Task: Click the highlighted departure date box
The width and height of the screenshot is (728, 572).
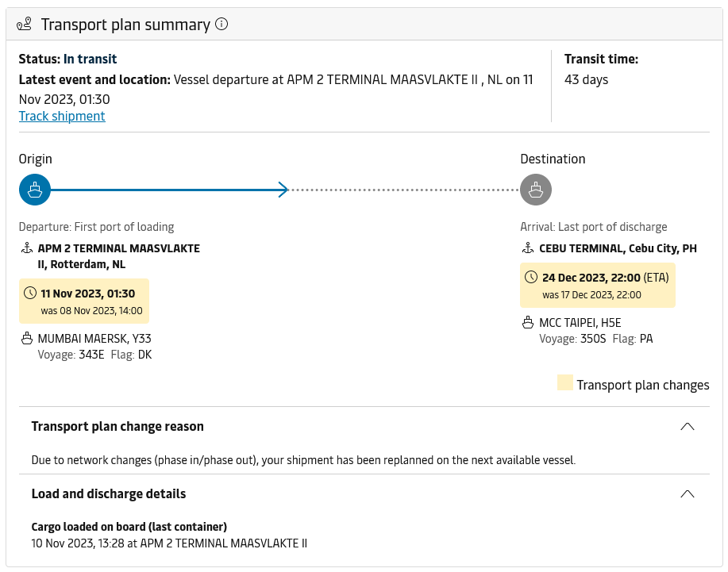Action: [x=84, y=301]
